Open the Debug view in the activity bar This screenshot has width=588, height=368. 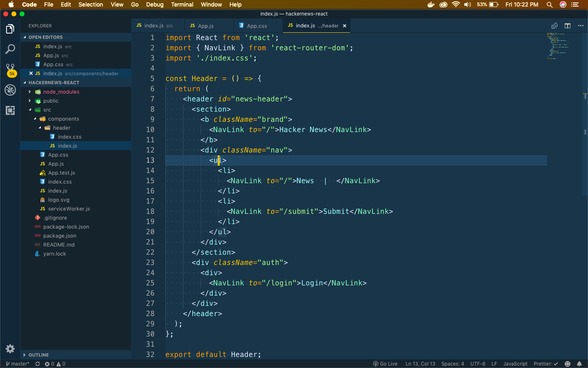point(10,90)
